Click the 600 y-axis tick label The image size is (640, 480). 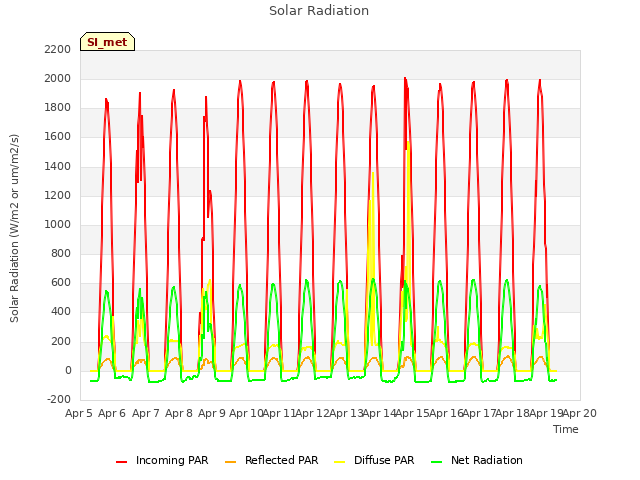click(x=61, y=283)
